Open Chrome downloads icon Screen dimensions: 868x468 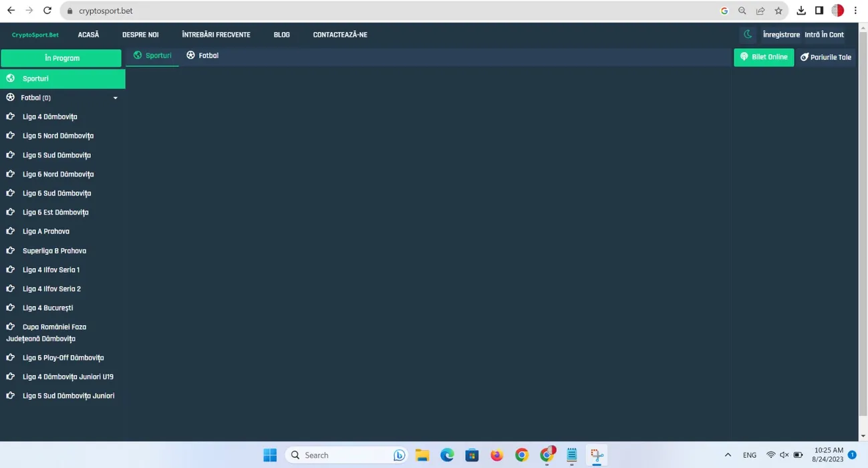801,11
